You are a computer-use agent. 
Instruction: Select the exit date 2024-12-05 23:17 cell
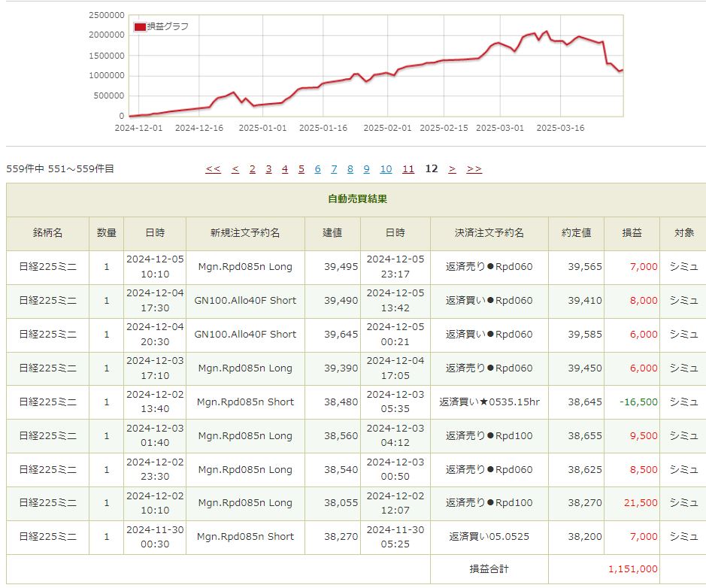click(x=395, y=267)
